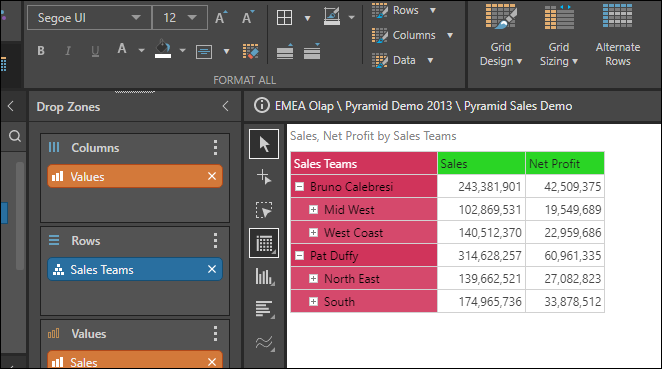This screenshot has width=662, height=369.
Task: Select the Sales Teams chip
Action: click(135, 269)
